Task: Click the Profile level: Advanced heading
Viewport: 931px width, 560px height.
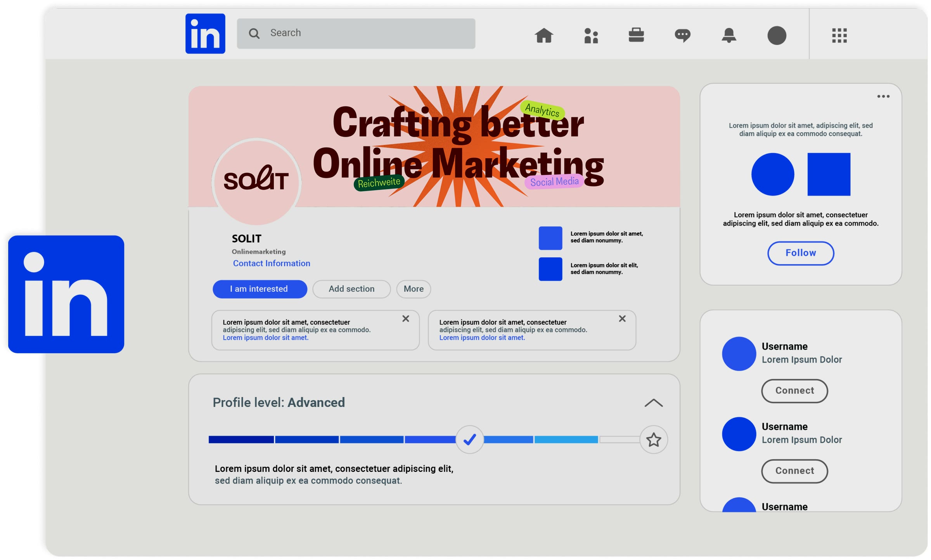Action: (x=279, y=403)
